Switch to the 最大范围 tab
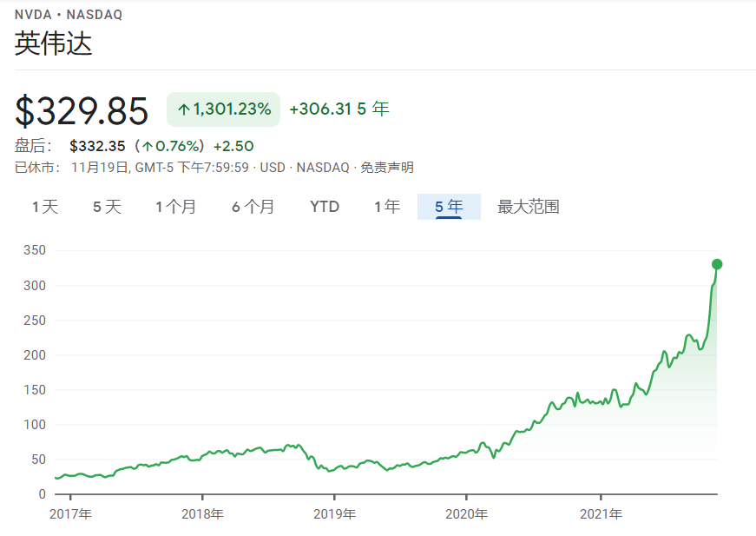Viewport: 756px width, 536px height. coord(527,207)
